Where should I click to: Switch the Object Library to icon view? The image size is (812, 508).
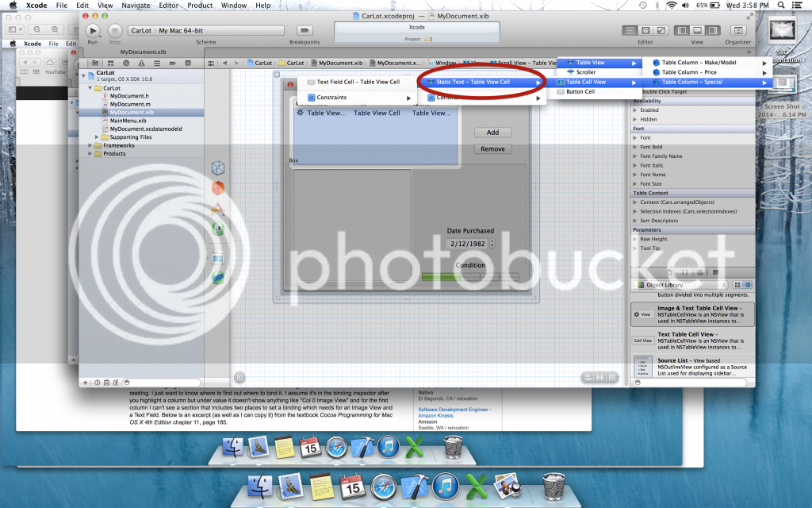coord(737,285)
